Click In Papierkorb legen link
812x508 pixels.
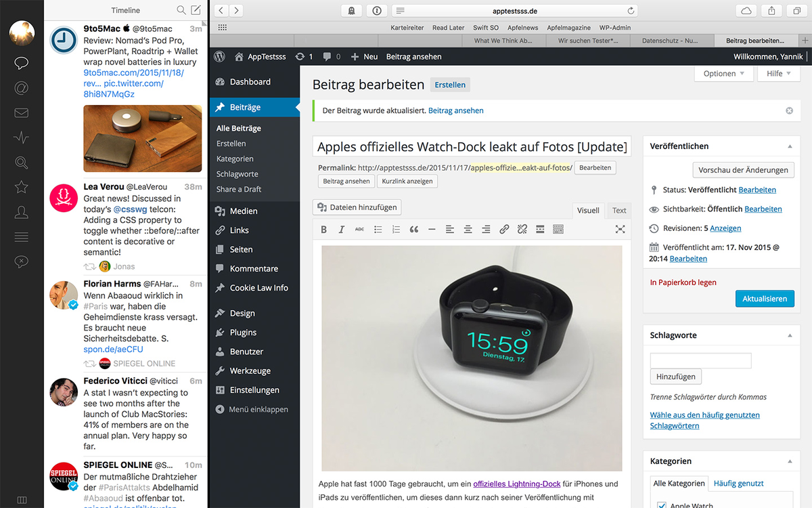[683, 282]
